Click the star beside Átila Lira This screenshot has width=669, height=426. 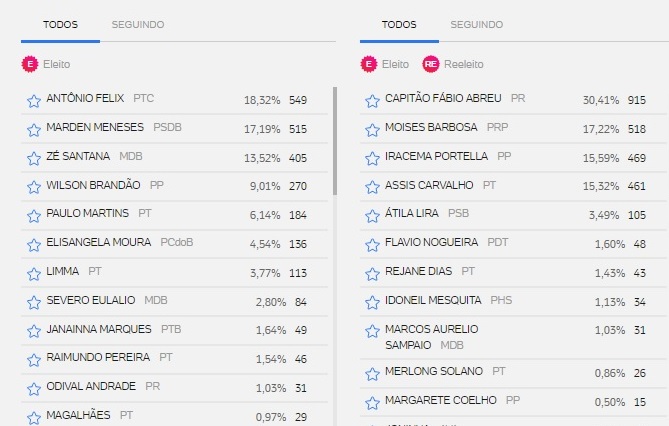(x=372, y=216)
